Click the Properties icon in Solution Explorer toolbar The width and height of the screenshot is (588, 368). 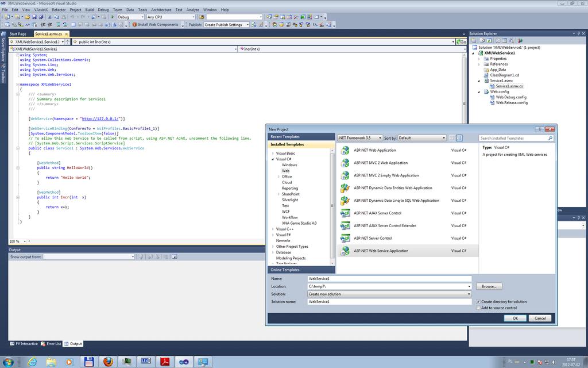tap(474, 40)
